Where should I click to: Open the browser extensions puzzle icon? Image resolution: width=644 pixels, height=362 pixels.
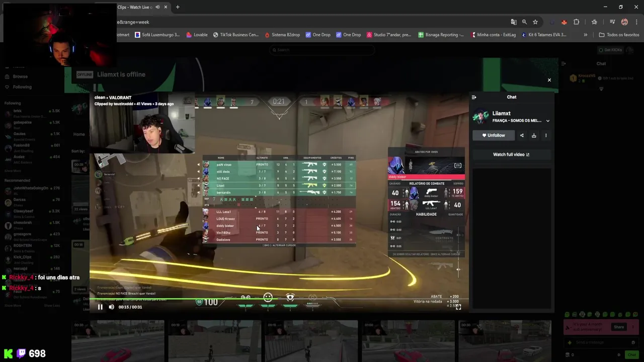[577, 22]
